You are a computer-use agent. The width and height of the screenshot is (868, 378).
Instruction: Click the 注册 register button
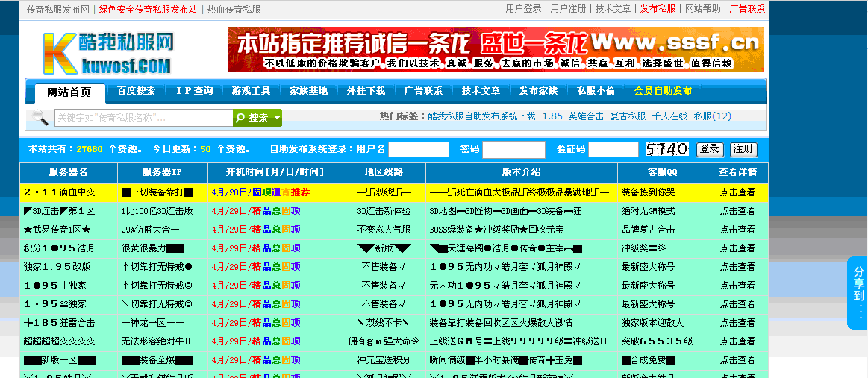(743, 149)
